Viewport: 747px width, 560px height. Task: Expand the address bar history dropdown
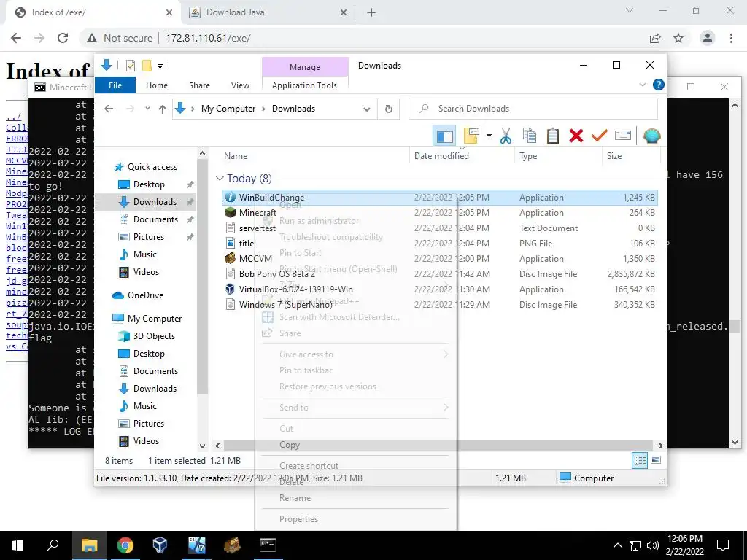(367, 109)
